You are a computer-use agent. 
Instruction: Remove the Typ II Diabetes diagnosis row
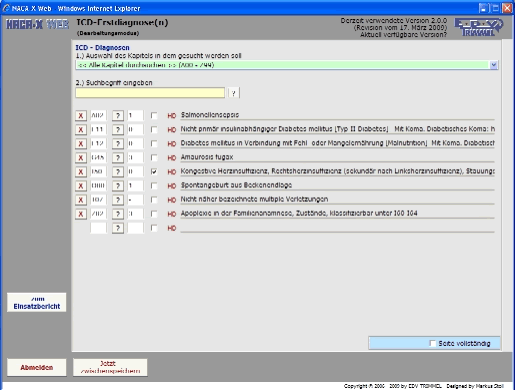pos(81,130)
